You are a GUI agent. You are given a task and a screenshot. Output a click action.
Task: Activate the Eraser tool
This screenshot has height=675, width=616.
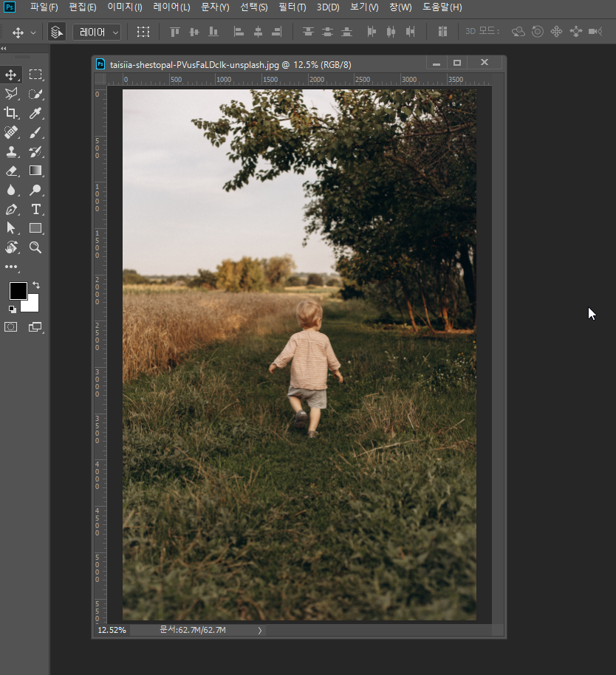tap(11, 171)
